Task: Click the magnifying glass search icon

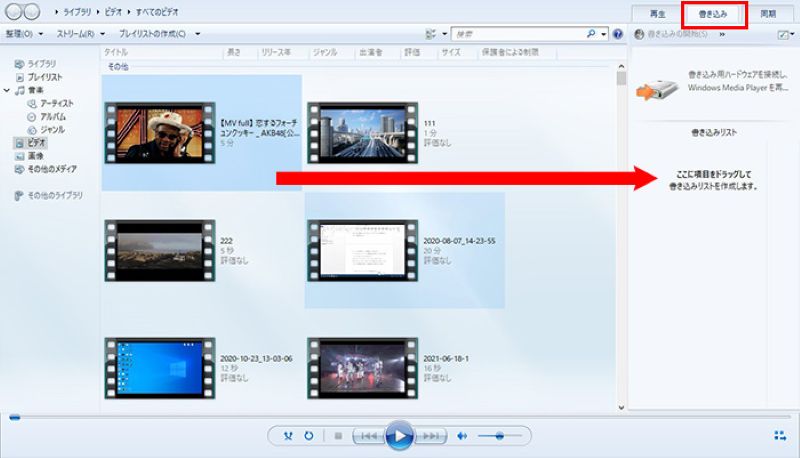Action: [x=591, y=34]
